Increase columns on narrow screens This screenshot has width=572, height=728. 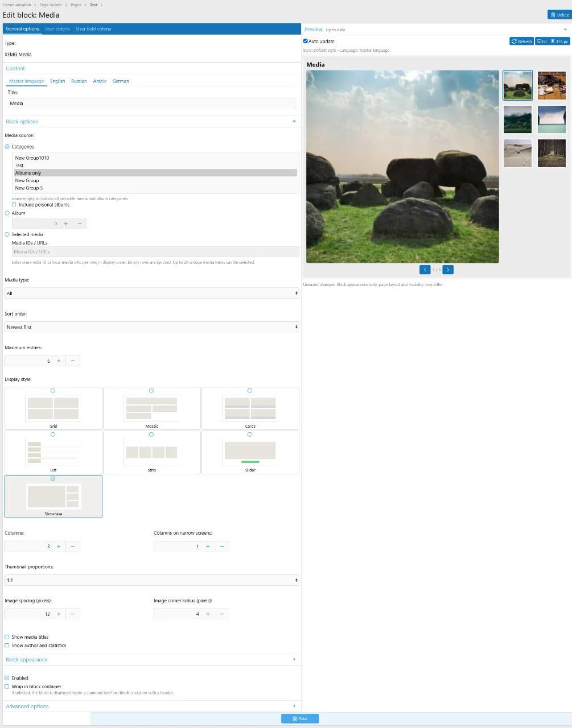(208, 547)
